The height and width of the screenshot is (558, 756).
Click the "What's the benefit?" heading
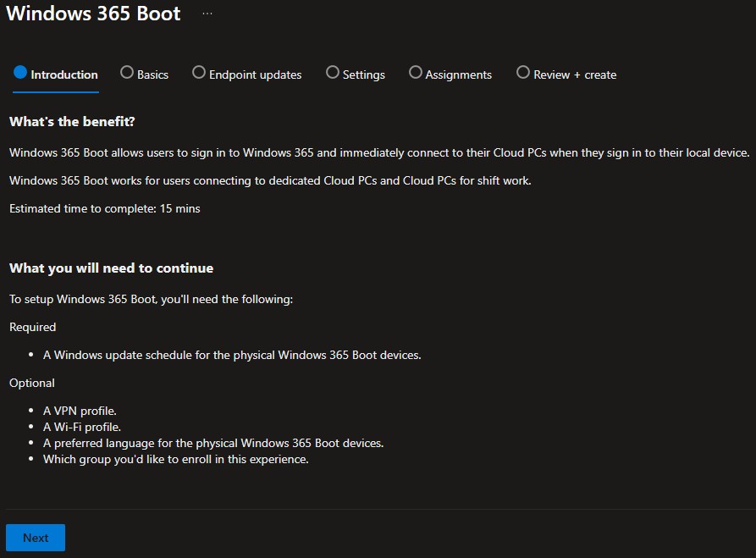(72, 122)
